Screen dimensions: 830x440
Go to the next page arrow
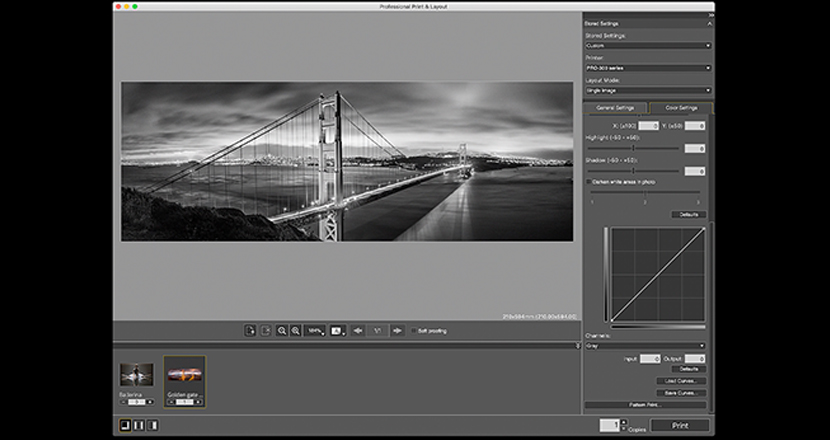click(x=398, y=330)
